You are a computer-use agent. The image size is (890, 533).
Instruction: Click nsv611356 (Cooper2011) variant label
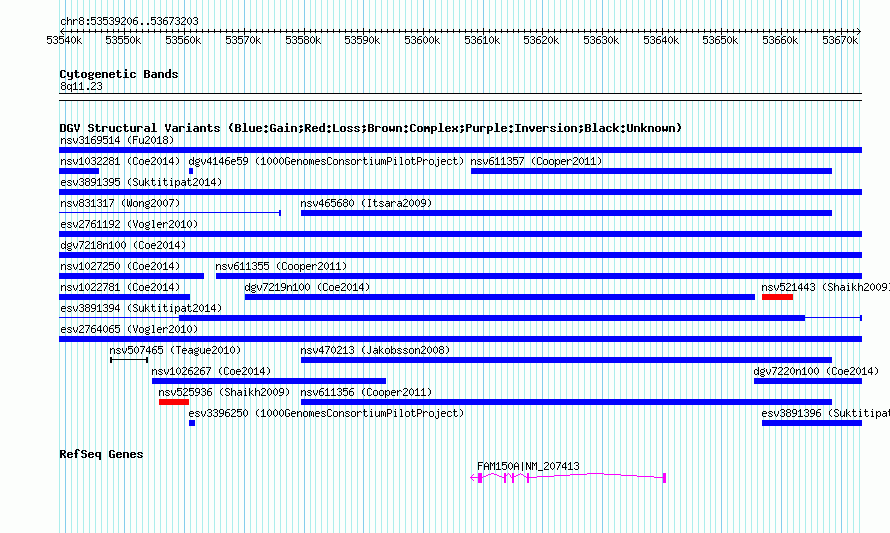pyautogui.click(x=366, y=392)
